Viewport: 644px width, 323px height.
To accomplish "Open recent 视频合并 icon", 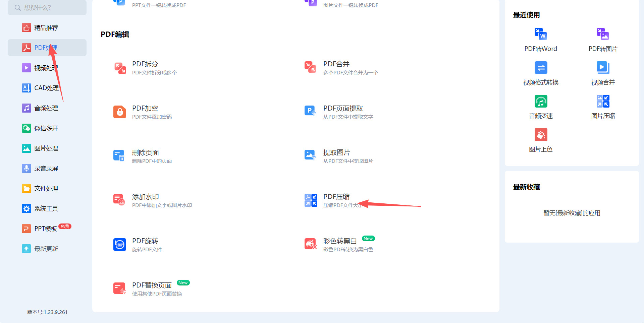I will (603, 68).
